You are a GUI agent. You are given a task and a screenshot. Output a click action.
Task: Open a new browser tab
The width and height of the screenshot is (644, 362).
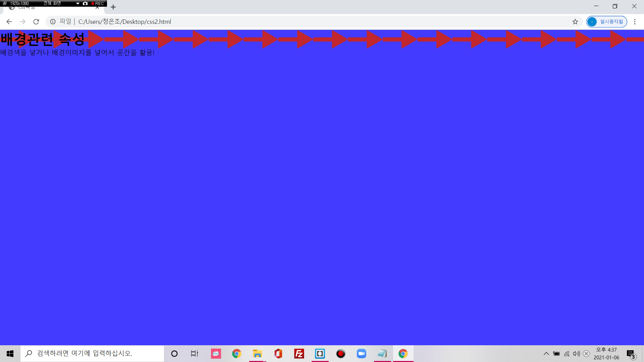113,7
